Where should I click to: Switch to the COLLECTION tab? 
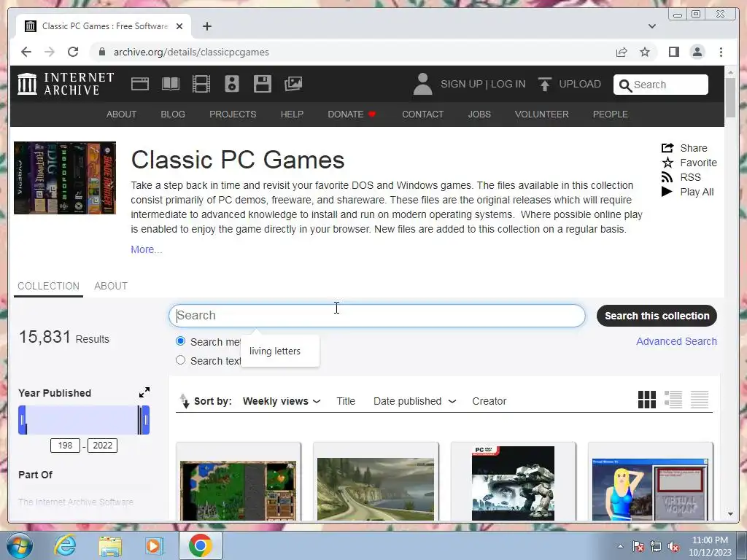pos(49,286)
